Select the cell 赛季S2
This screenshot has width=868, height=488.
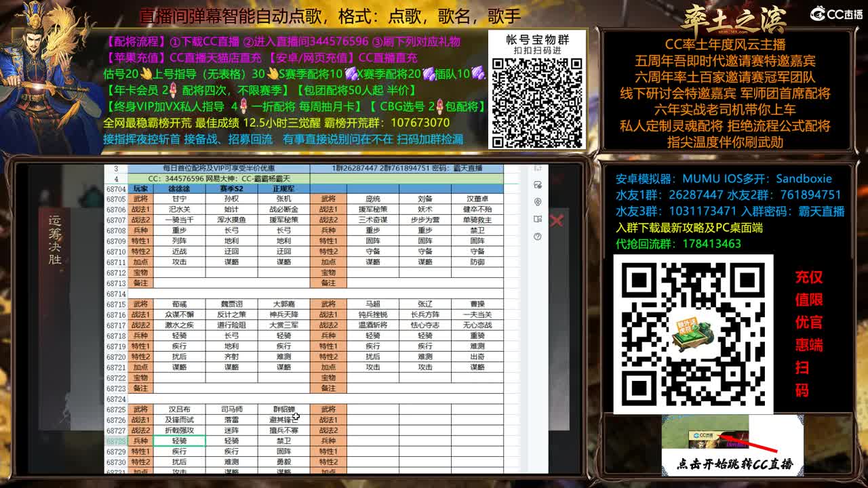click(x=231, y=188)
